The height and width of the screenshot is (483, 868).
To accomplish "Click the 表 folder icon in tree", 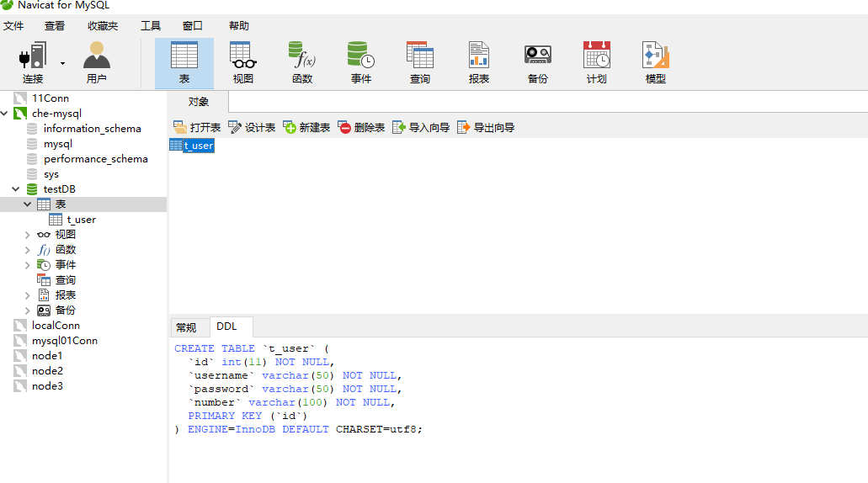I will point(44,204).
